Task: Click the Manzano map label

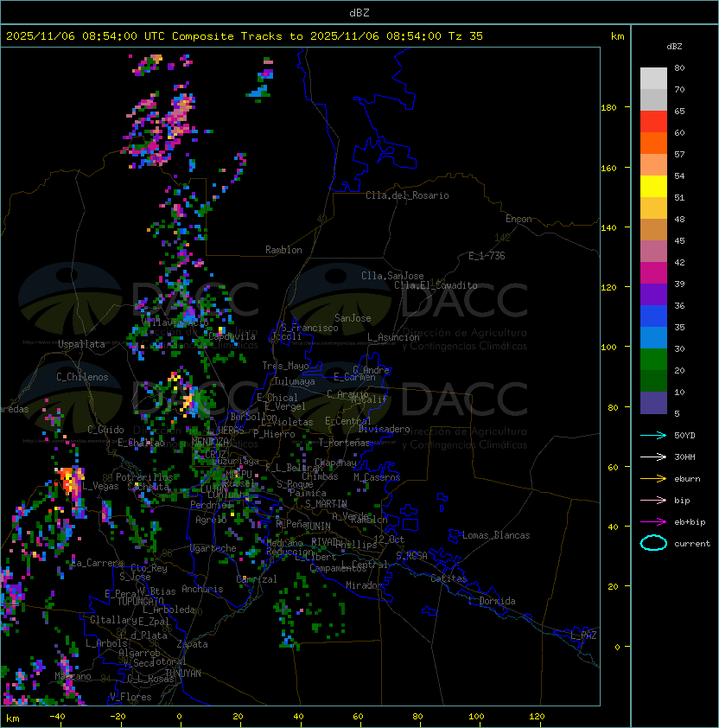Action: pyautogui.click(x=73, y=676)
